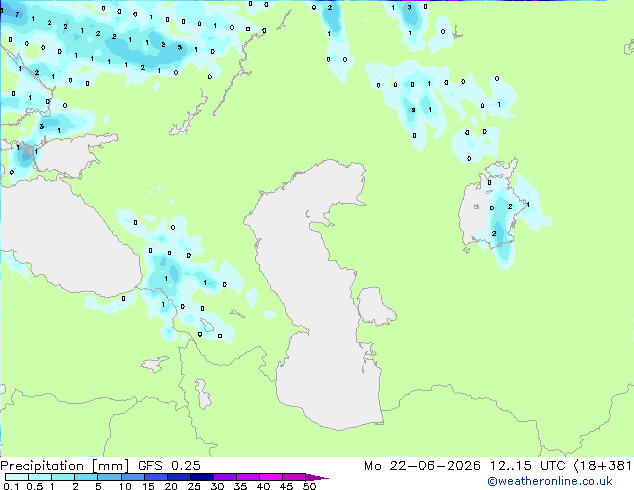Click the '25' legend scale label
The height and width of the screenshot is (490, 634).
(x=194, y=486)
